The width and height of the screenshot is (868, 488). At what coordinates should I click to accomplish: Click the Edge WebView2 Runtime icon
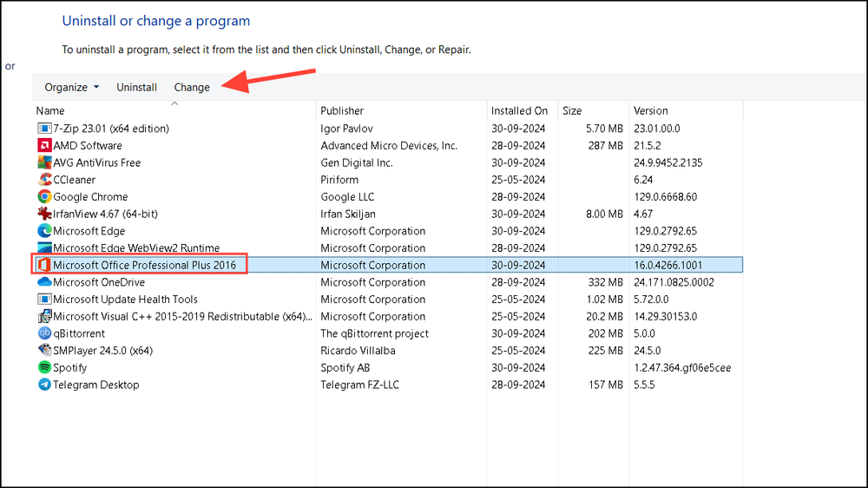click(44, 247)
